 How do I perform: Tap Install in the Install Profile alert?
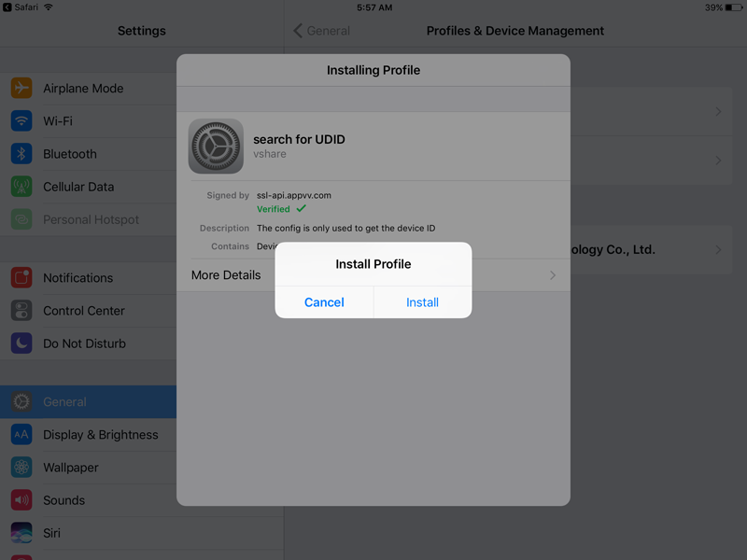coord(422,302)
